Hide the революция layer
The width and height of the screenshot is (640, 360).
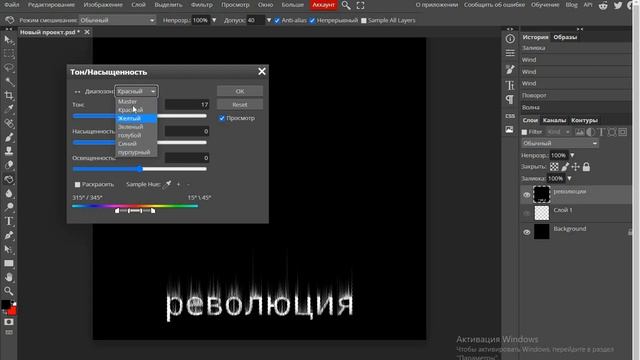[527, 195]
